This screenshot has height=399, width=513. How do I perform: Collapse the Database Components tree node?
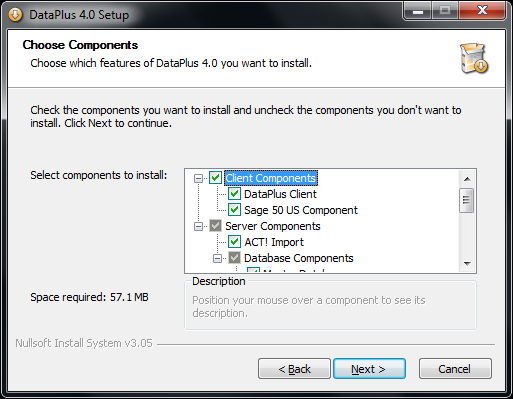pos(217,258)
